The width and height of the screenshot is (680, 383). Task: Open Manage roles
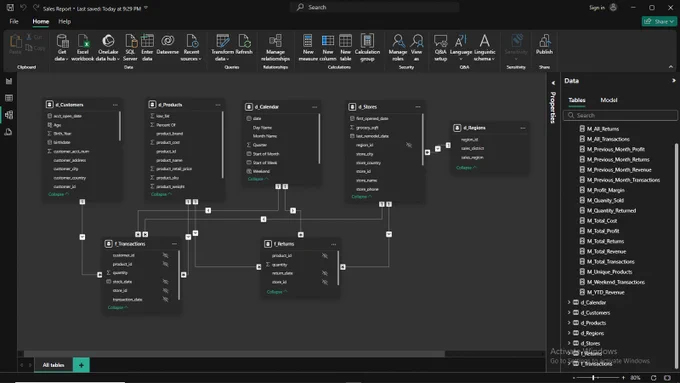398,48
